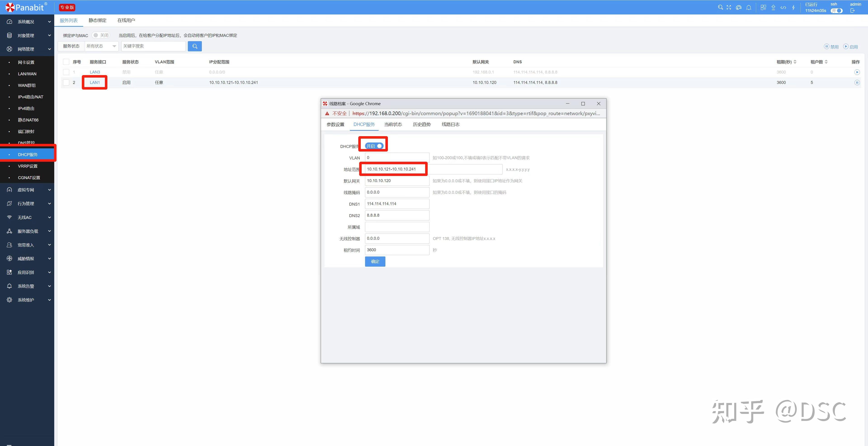Click the upload/upgrade arrow icon
The width and height of the screenshot is (868, 446).
773,7
